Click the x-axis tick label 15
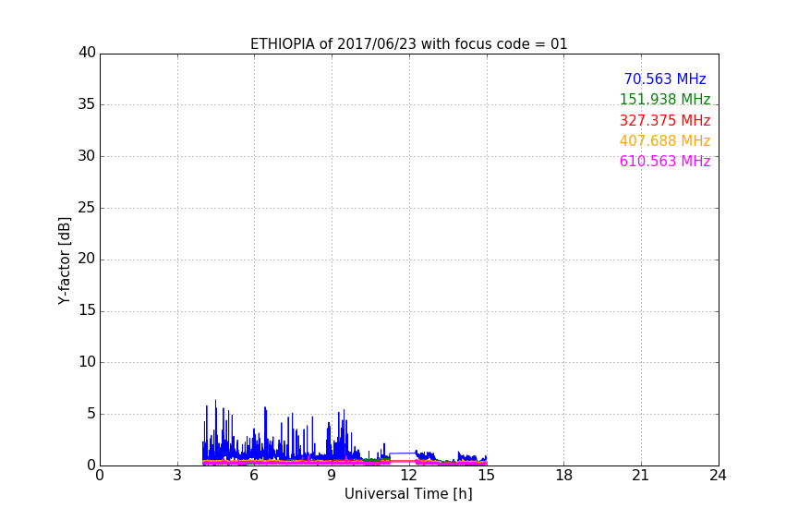Image resolution: width=798 pixels, height=532 pixels. [x=487, y=476]
